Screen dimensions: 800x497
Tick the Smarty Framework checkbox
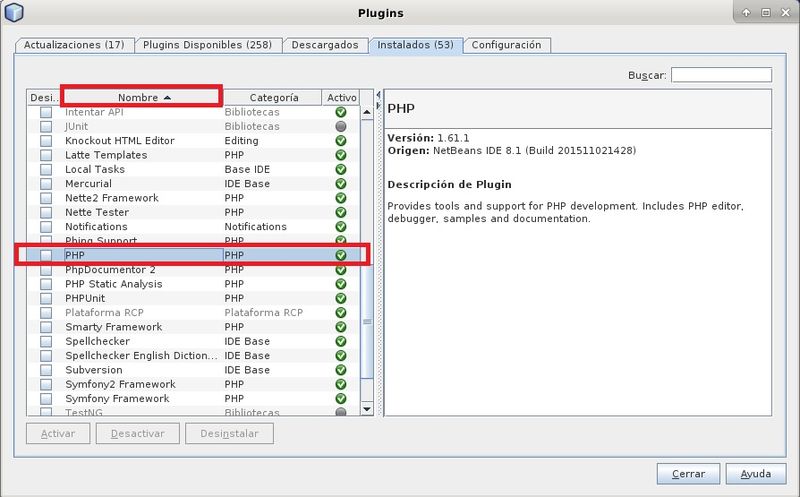[x=46, y=327]
